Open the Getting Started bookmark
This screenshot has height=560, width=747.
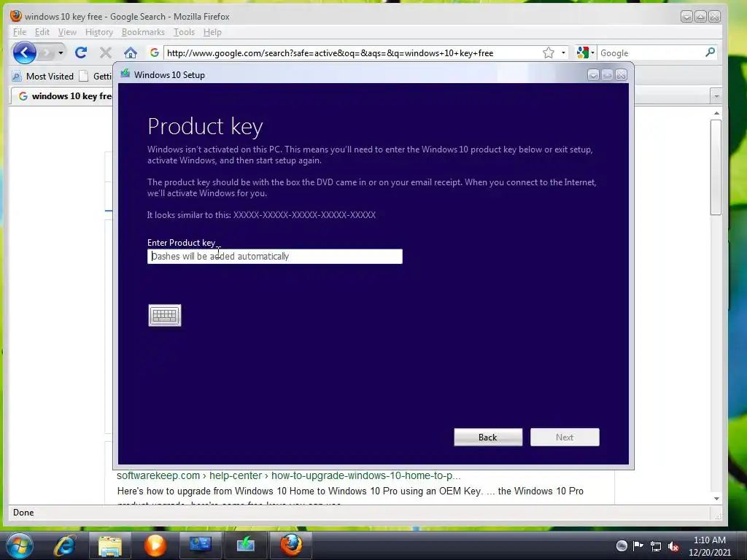(x=97, y=76)
